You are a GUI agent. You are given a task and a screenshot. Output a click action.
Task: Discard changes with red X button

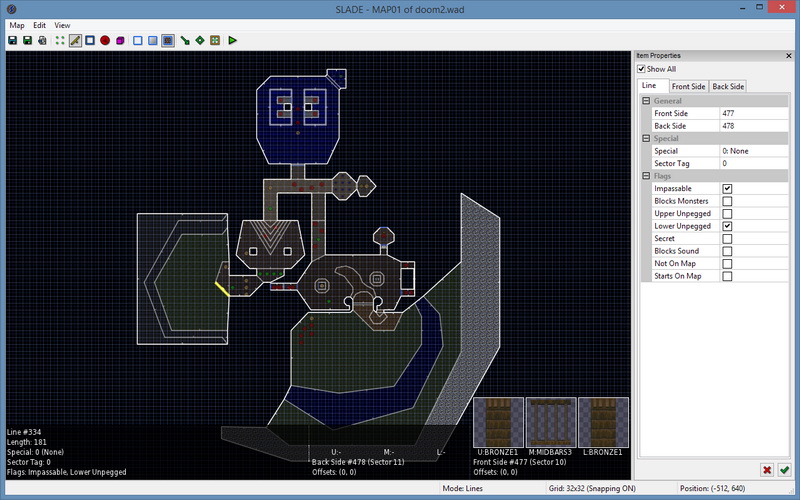767,469
